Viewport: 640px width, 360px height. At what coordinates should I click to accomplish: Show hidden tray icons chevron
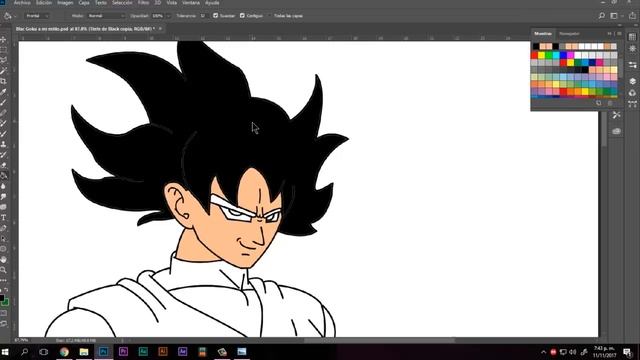coord(543,352)
